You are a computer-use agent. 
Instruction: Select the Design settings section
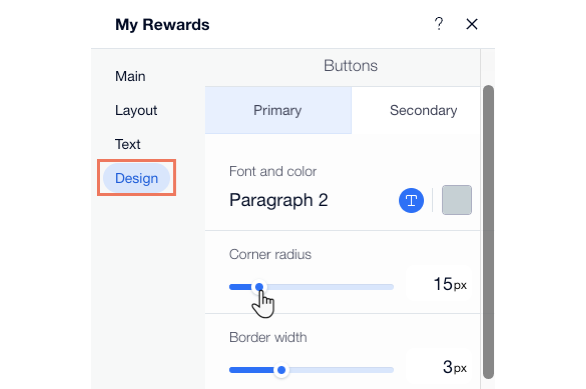[x=136, y=178]
